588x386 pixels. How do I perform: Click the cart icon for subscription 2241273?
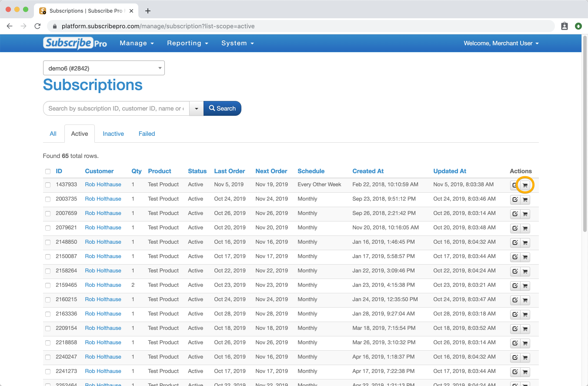[525, 372]
